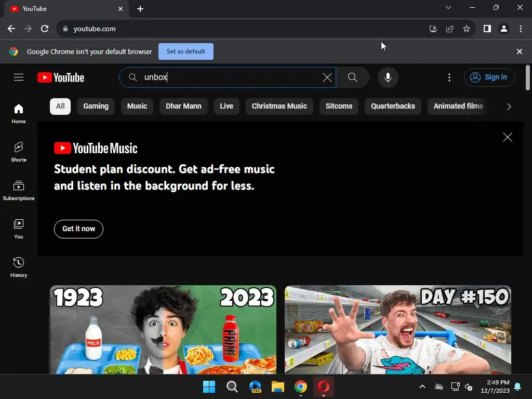The height and width of the screenshot is (399, 532).
Task: Select the Music filter chip
Action: tap(137, 106)
